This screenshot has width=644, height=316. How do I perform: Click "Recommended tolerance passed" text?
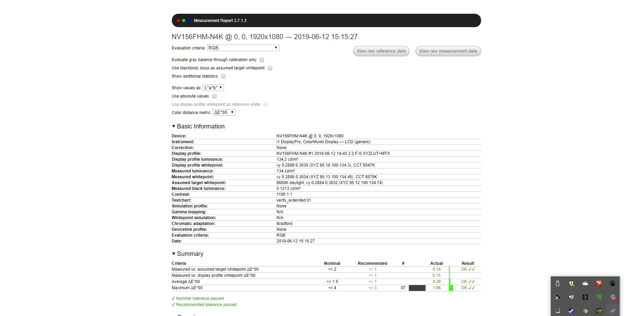click(206, 305)
